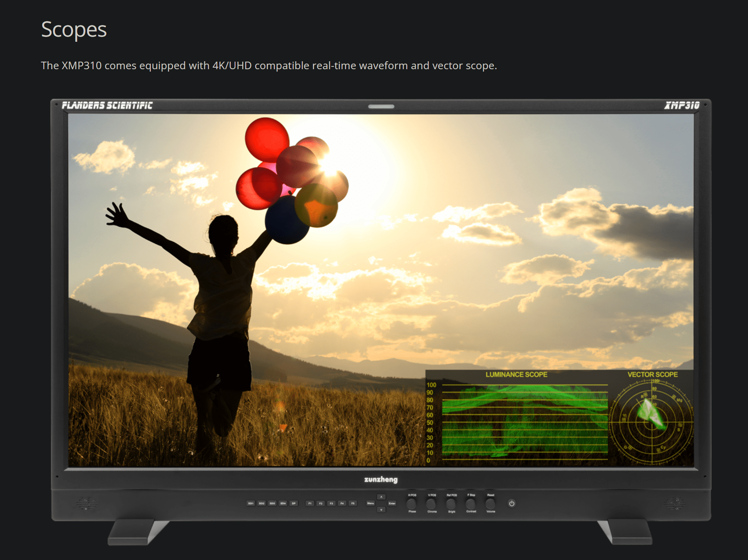Click the 'VECTOR SCOPE' label on screen
The width and height of the screenshot is (748, 560).
[653, 375]
